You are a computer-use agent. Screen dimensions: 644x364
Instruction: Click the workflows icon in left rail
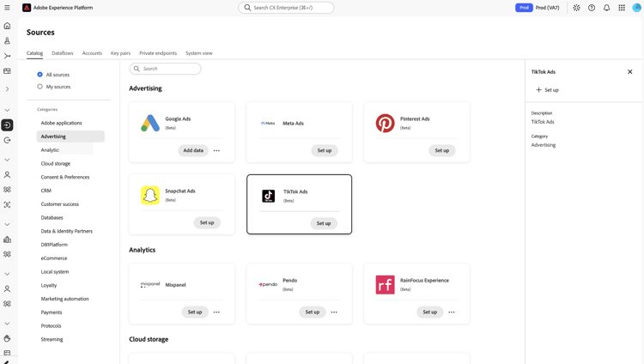7,56
